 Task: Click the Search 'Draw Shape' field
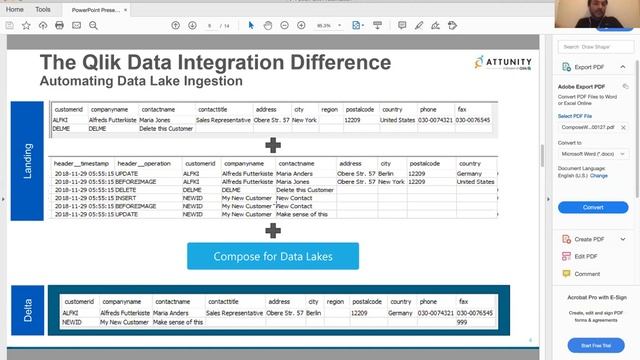click(596, 47)
